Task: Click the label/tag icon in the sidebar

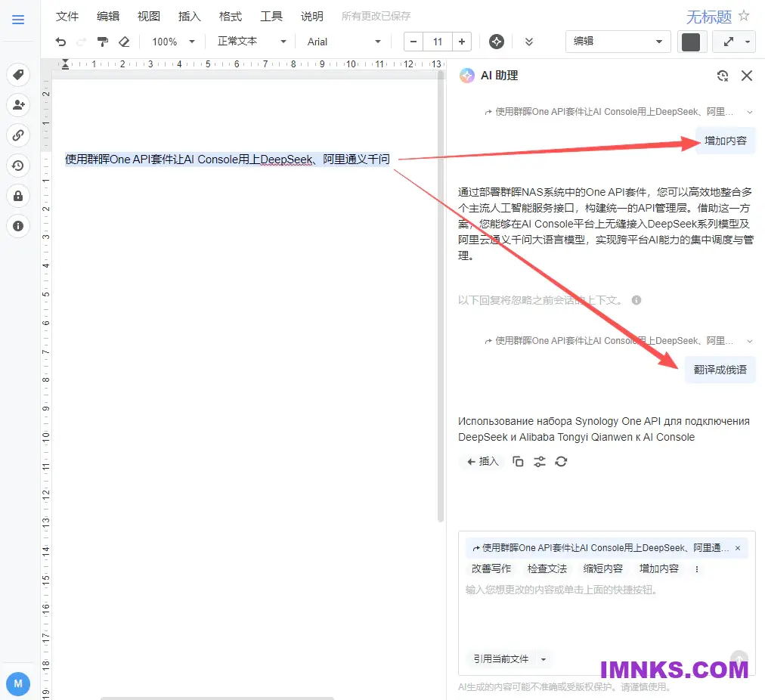Action: (x=18, y=75)
